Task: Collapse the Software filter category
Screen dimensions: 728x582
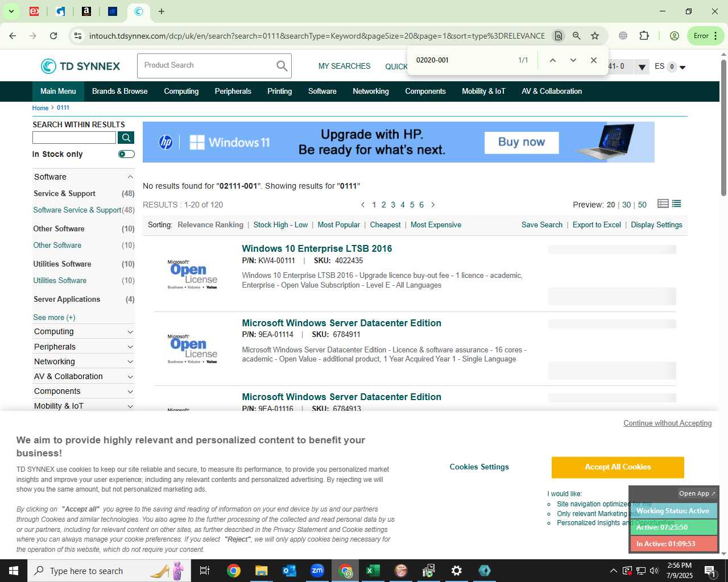Action: 130,177
